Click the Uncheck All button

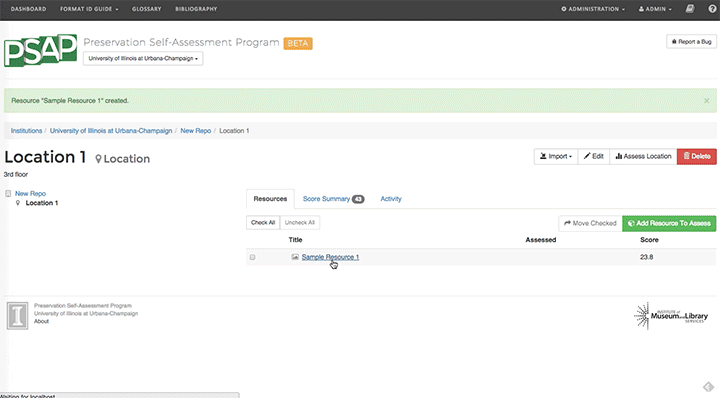[x=300, y=223]
